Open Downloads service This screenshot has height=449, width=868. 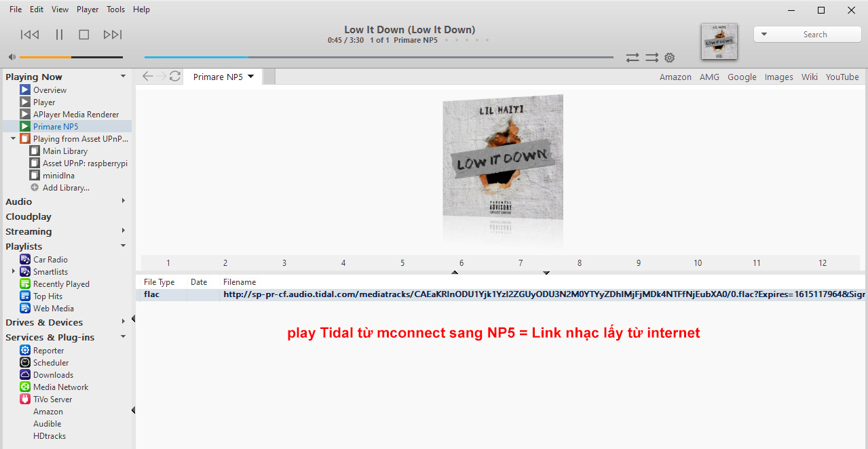tap(53, 375)
